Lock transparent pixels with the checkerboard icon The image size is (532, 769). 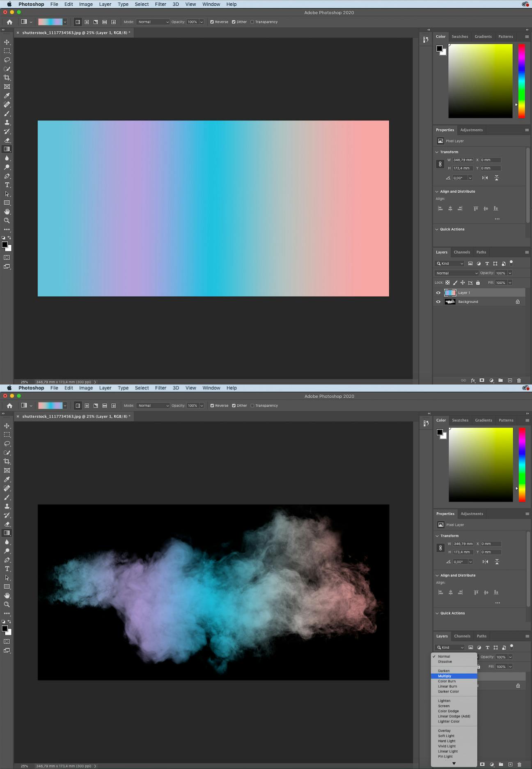pos(447,283)
